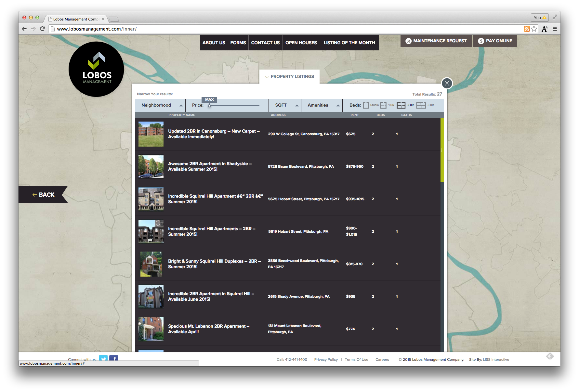Screen dimensions: 579x392
Task: Open Shadyside 2BR apartment thumbnail
Action: tap(151, 167)
